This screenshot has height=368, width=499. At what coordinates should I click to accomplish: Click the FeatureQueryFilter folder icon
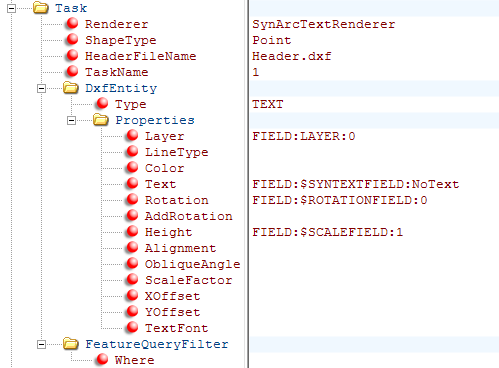71,344
